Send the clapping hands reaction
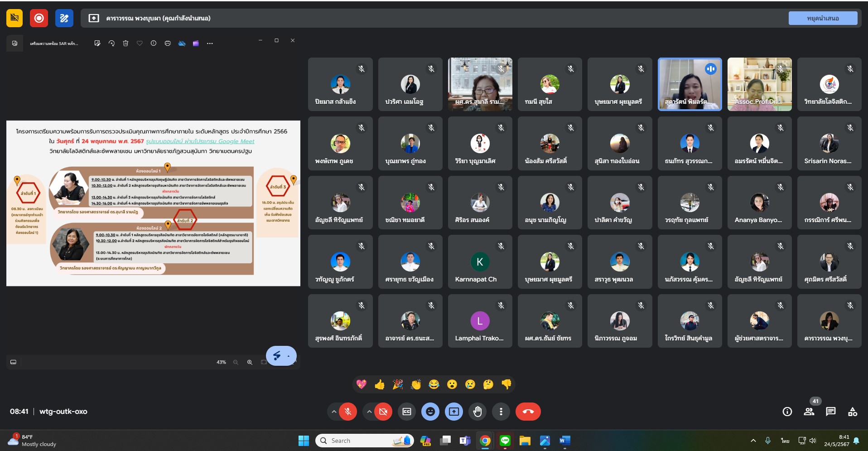This screenshot has width=868, height=451. [x=415, y=385]
